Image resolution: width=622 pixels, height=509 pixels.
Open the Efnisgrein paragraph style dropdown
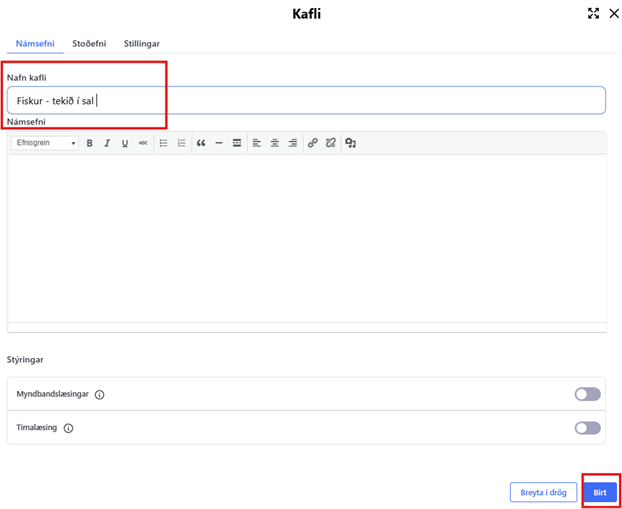coord(45,143)
